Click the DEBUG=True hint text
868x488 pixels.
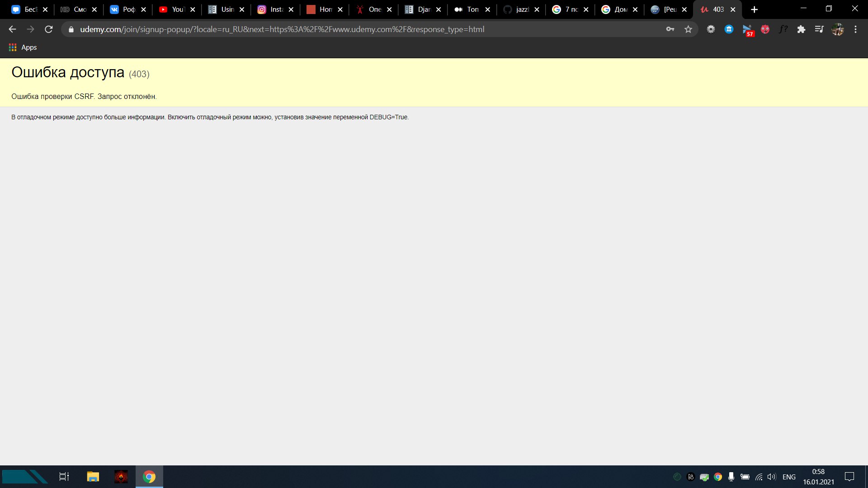coord(210,117)
